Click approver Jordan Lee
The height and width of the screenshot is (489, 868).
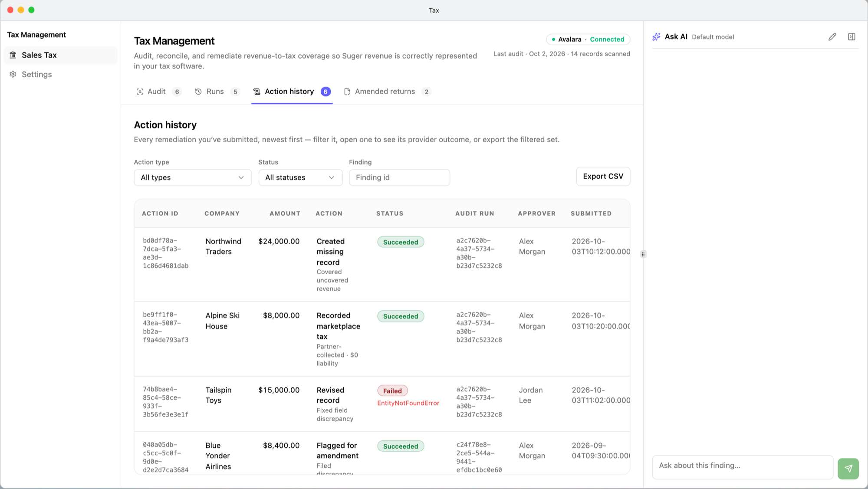point(530,395)
